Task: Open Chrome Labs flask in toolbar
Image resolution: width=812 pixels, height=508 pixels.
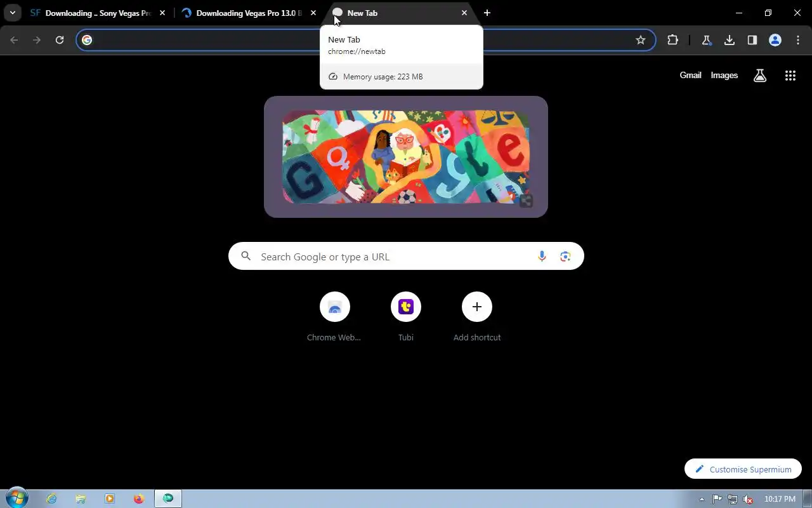Action: point(706,40)
